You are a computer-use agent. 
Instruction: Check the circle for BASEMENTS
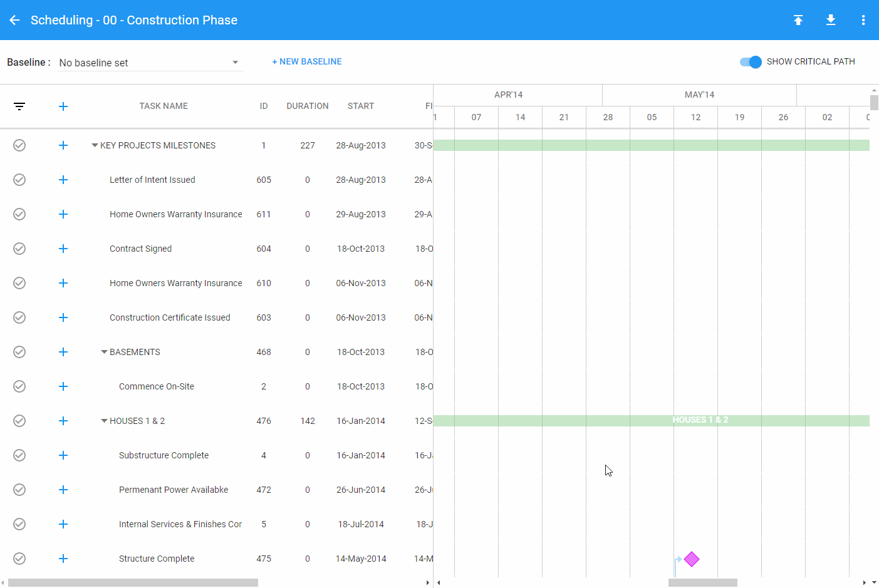click(x=19, y=352)
